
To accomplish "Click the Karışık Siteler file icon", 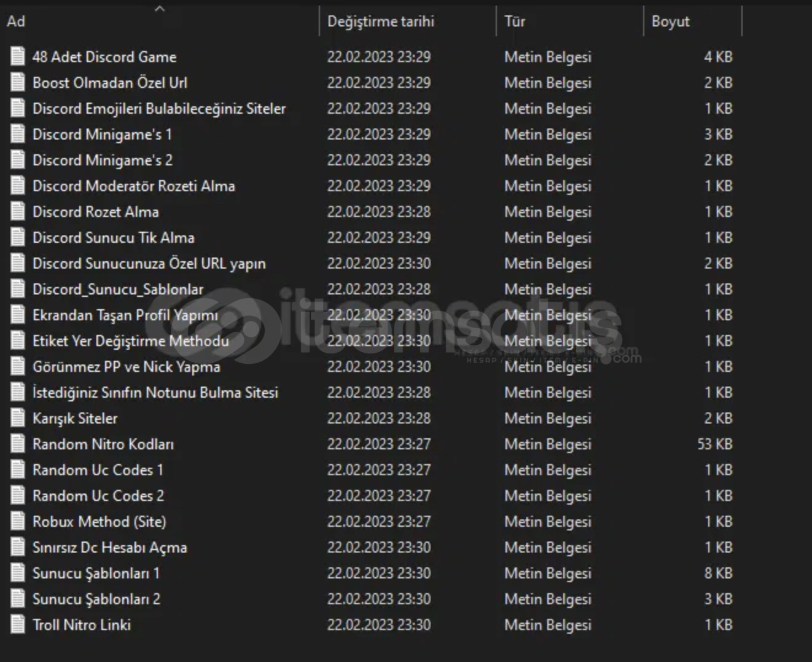I will click(x=18, y=418).
